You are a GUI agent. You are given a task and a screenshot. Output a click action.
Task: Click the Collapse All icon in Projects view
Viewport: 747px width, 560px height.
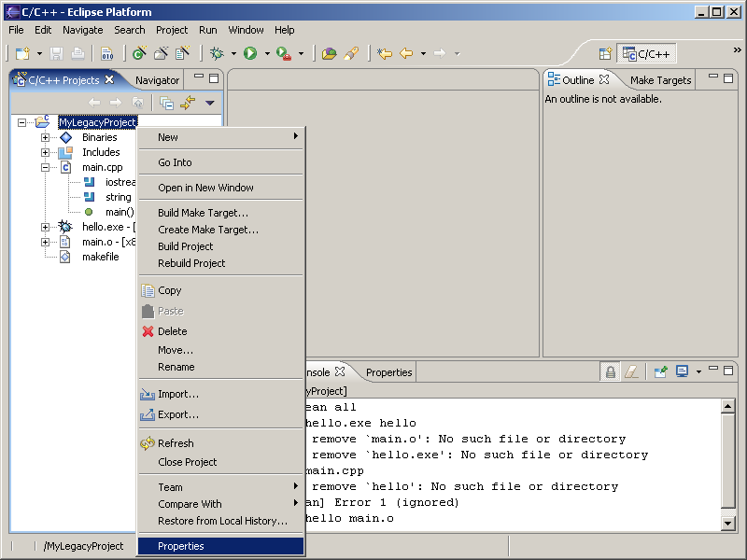coord(166,103)
